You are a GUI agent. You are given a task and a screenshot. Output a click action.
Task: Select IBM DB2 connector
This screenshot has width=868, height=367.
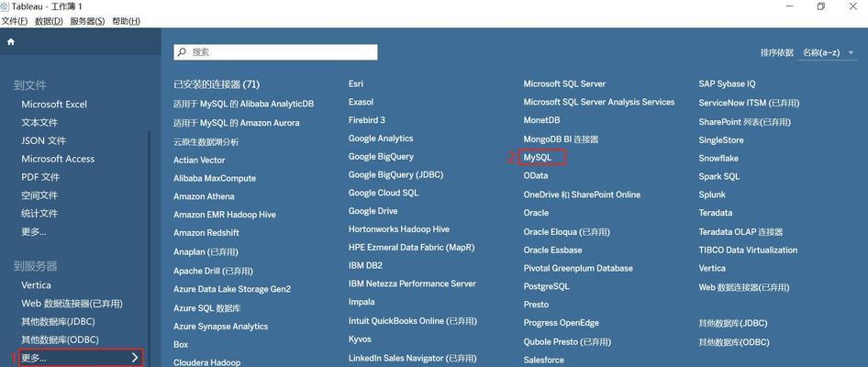tap(365, 266)
